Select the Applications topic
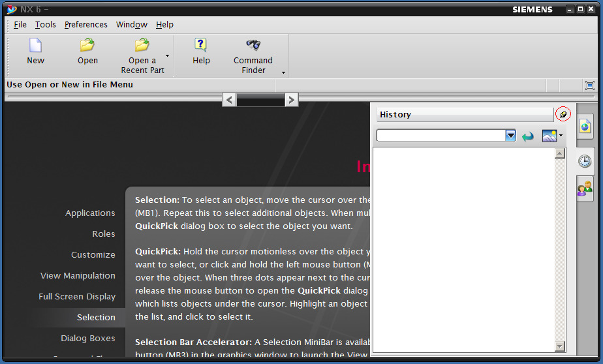Image resolution: width=603 pixels, height=364 pixels. tap(90, 213)
